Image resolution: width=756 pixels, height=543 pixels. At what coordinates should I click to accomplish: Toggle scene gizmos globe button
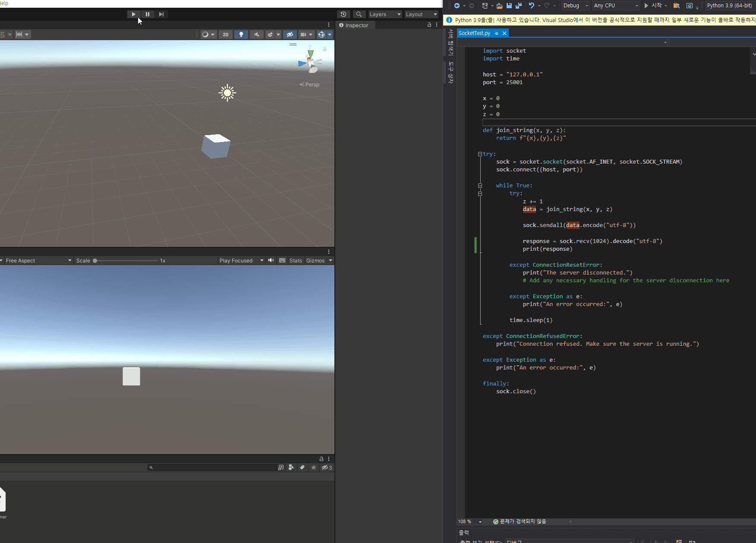point(321,35)
